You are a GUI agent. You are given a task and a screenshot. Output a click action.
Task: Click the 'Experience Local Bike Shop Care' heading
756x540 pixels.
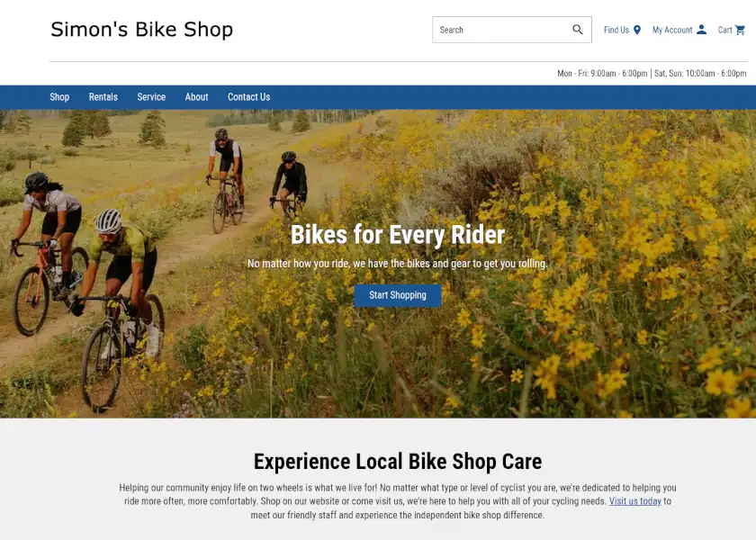coord(398,462)
